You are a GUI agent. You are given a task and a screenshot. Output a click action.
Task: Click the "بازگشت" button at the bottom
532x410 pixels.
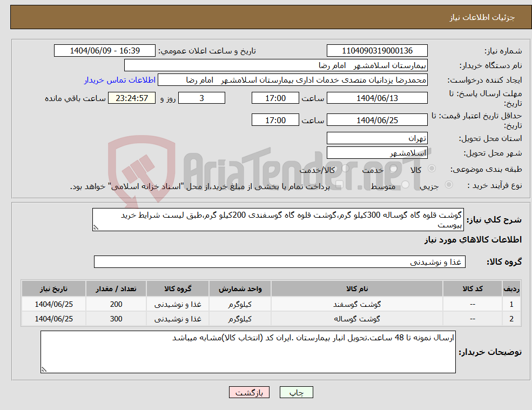(248, 392)
